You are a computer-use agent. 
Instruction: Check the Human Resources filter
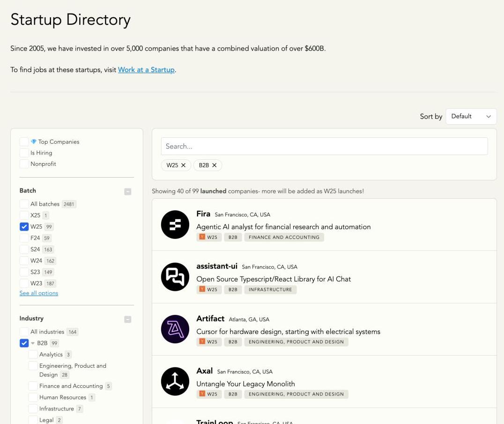(33, 397)
